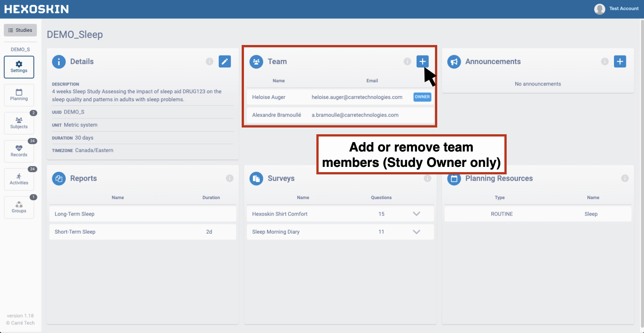The image size is (644, 333).
Task: Expand the Sleep Morning Diary survey
Action: 416,232
